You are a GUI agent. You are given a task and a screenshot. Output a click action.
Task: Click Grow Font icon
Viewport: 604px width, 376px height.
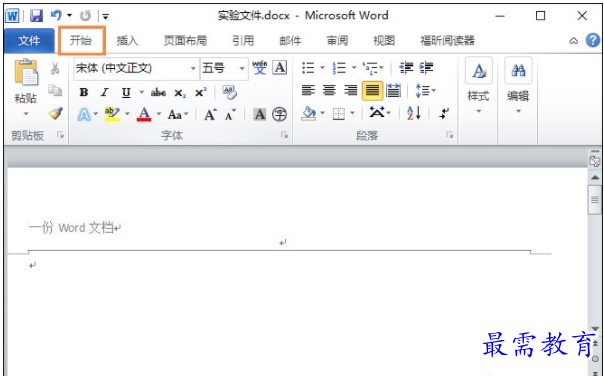[x=210, y=114]
